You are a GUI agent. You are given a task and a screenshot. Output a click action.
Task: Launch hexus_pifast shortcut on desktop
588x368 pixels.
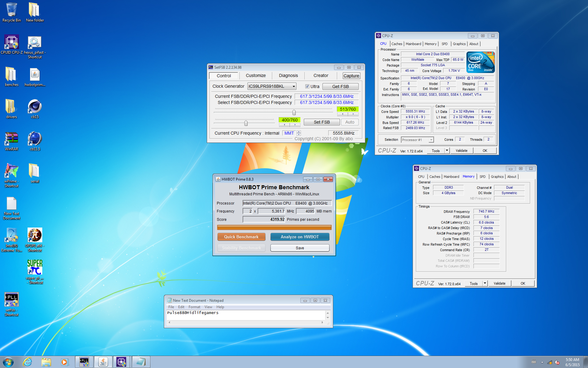[x=35, y=47]
